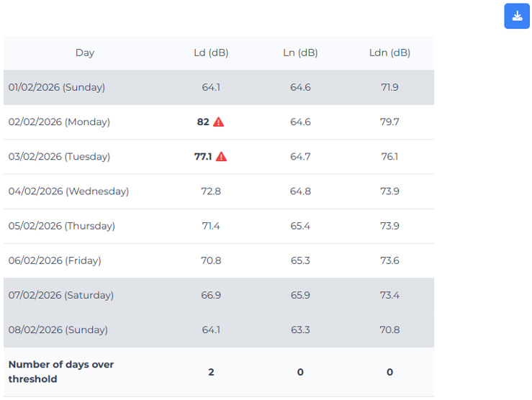This screenshot has width=532, height=400.
Task: Click Monday's Ldn value 79.7
Action: click(x=389, y=122)
